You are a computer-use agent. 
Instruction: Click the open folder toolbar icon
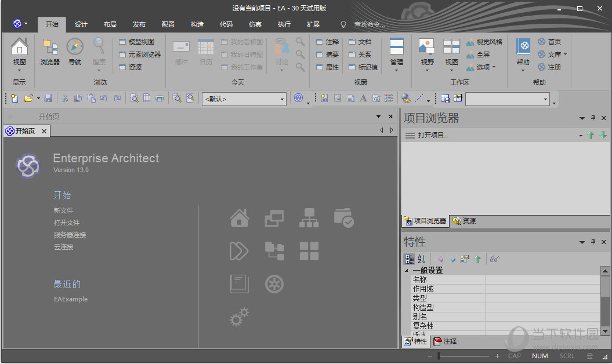(x=28, y=99)
